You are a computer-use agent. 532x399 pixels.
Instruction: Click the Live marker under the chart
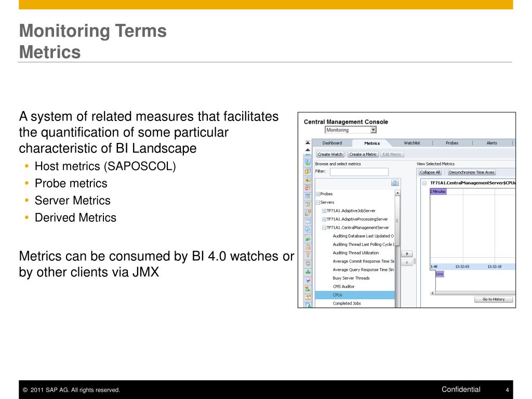(x=440, y=274)
